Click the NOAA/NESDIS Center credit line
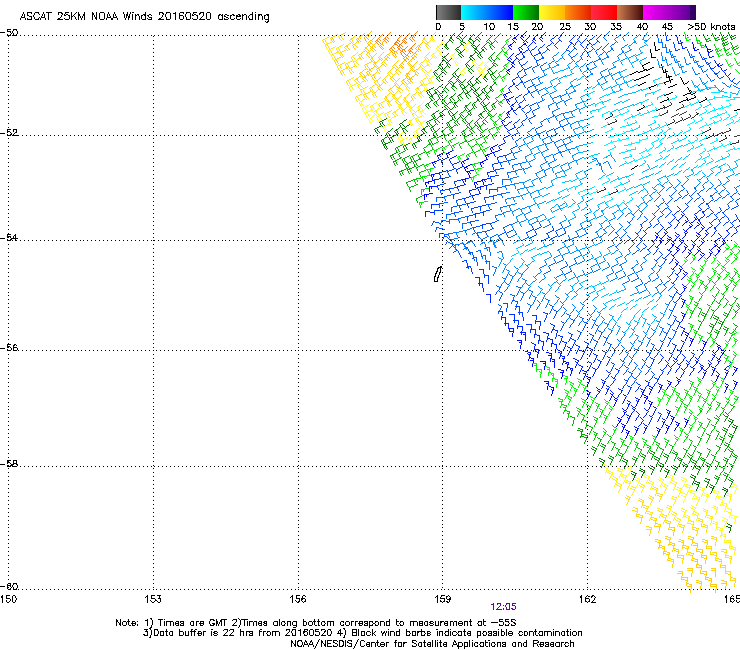740x650 pixels. pyautogui.click(x=432, y=644)
